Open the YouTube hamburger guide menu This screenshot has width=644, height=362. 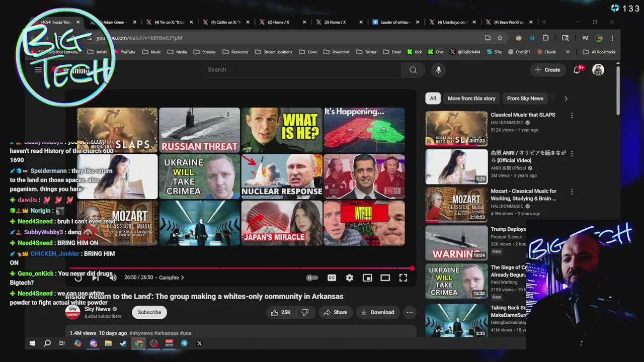tap(38, 70)
